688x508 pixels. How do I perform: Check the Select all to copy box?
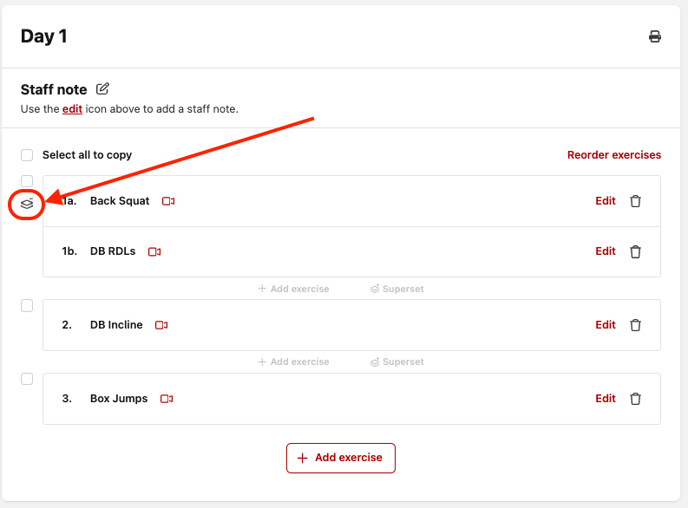tap(27, 155)
